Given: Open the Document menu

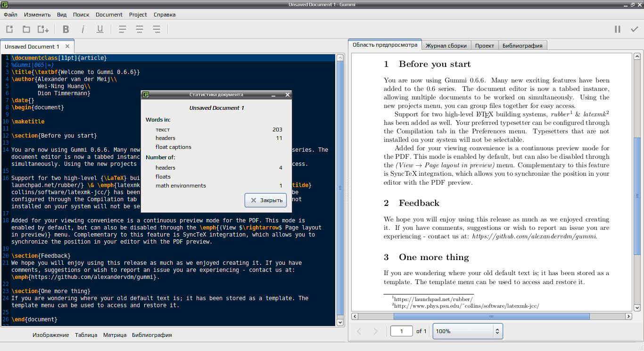Looking at the screenshot, I should 109,15.
